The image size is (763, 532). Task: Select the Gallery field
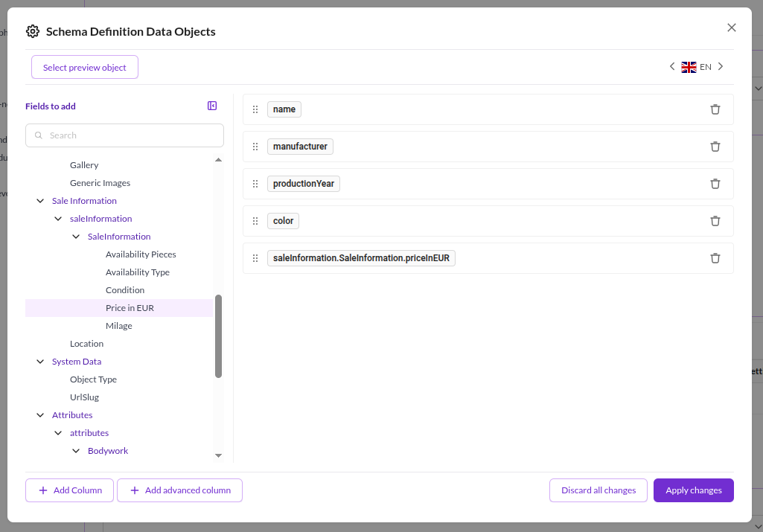click(x=84, y=165)
